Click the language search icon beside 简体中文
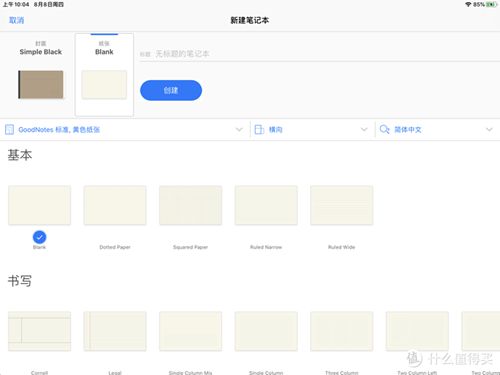The height and width of the screenshot is (375, 500). point(384,129)
